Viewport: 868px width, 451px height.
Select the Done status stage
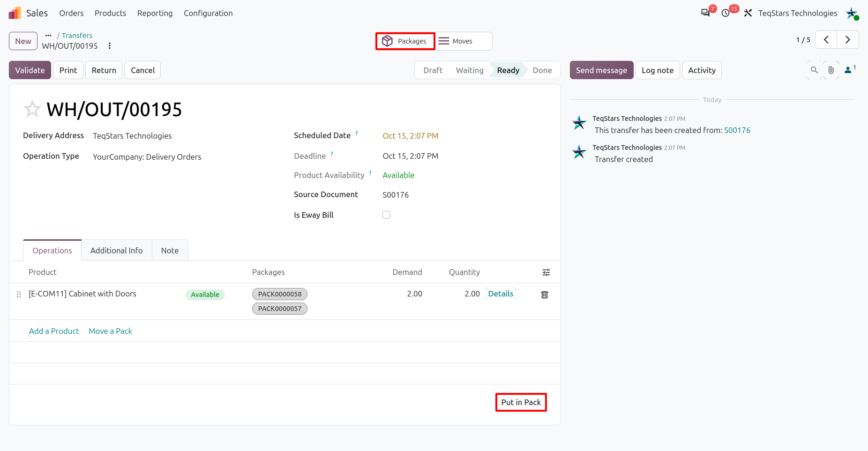542,70
